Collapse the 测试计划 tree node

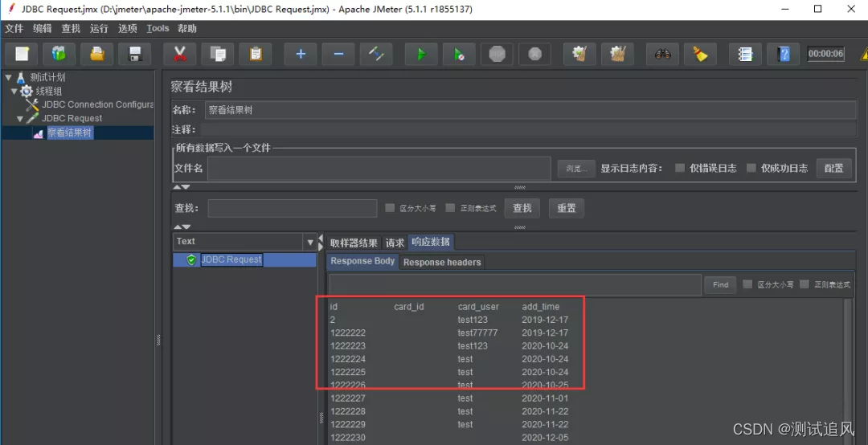point(8,77)
